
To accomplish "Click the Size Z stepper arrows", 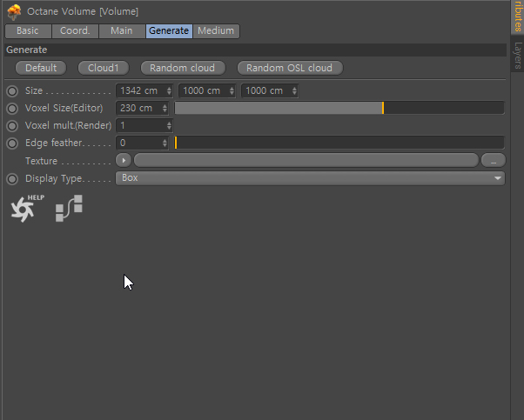I will click(x=294, y=90).
